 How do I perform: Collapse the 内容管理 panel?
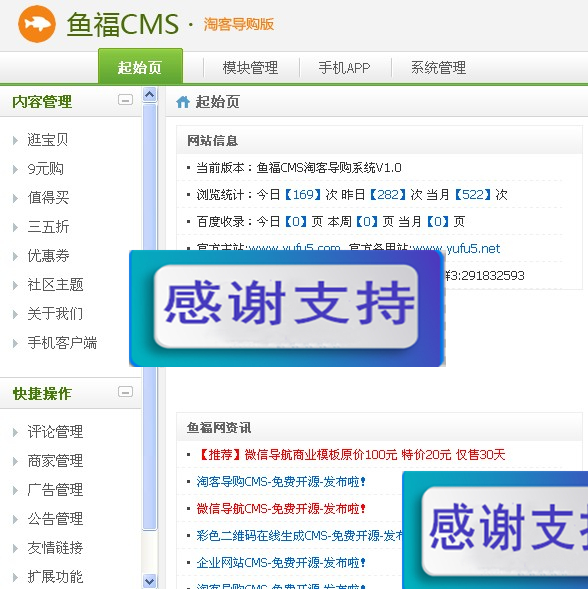pos(125,100)
